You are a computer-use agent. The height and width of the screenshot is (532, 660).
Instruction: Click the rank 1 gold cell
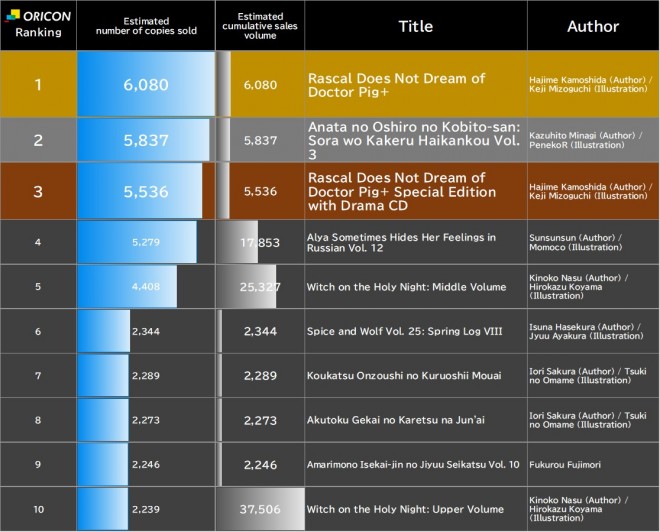pyautogui.click(x=38, y=84)
